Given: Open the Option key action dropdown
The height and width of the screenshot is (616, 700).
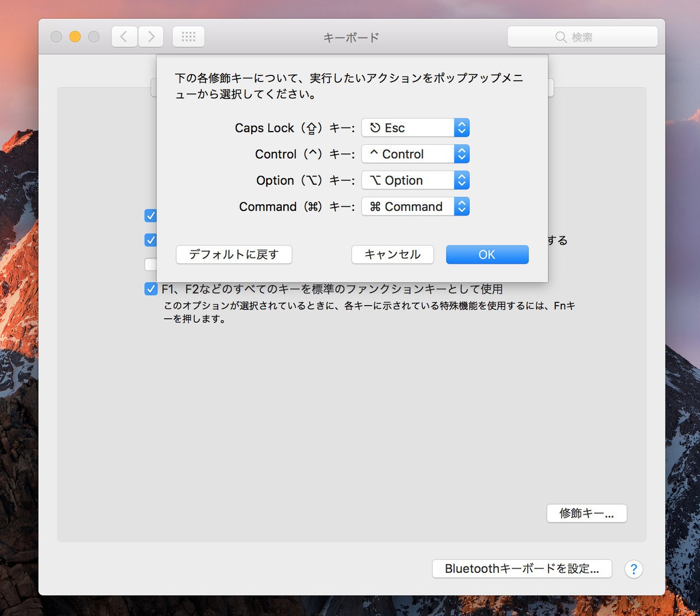Looking at the screenshot, I should 408,180.
